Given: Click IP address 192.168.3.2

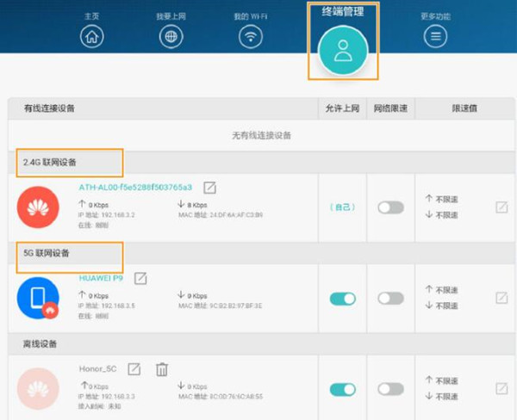Looking at the screenshot, I should point(107,215).
